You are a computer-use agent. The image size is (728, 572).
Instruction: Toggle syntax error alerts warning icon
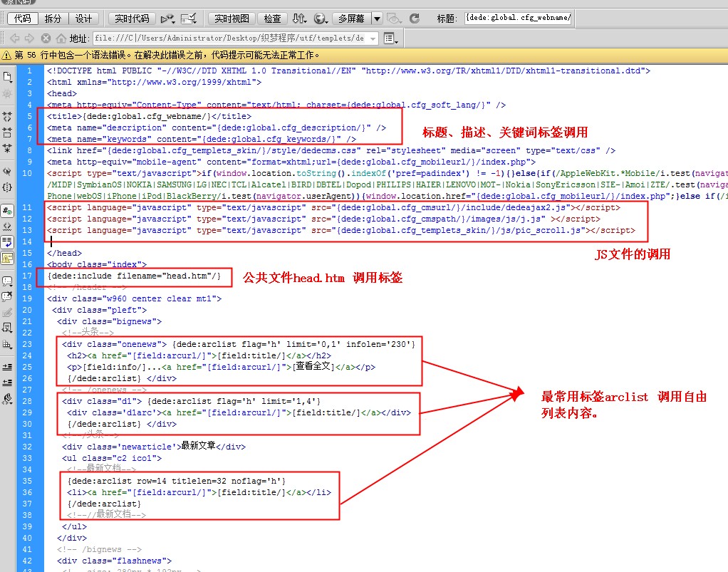(7, 257)
